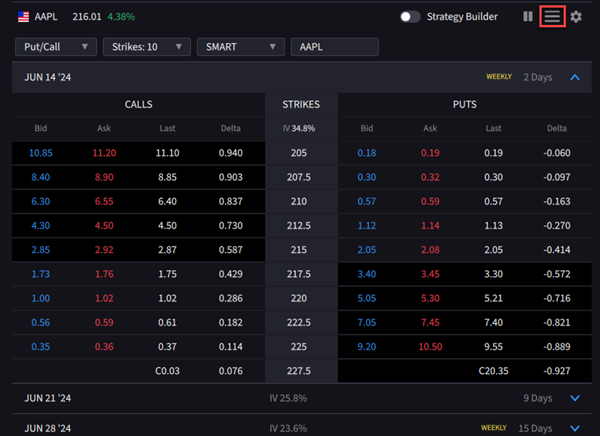
Task: Select call bid 8.40 at strike 207.5
Action: pos(41,177)
